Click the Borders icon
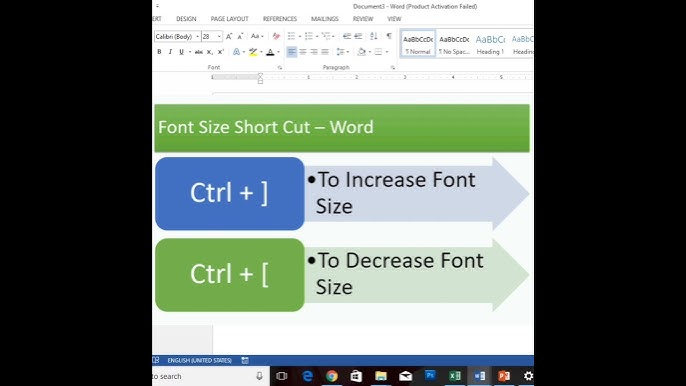686x386 pixels. coord(378,52)
